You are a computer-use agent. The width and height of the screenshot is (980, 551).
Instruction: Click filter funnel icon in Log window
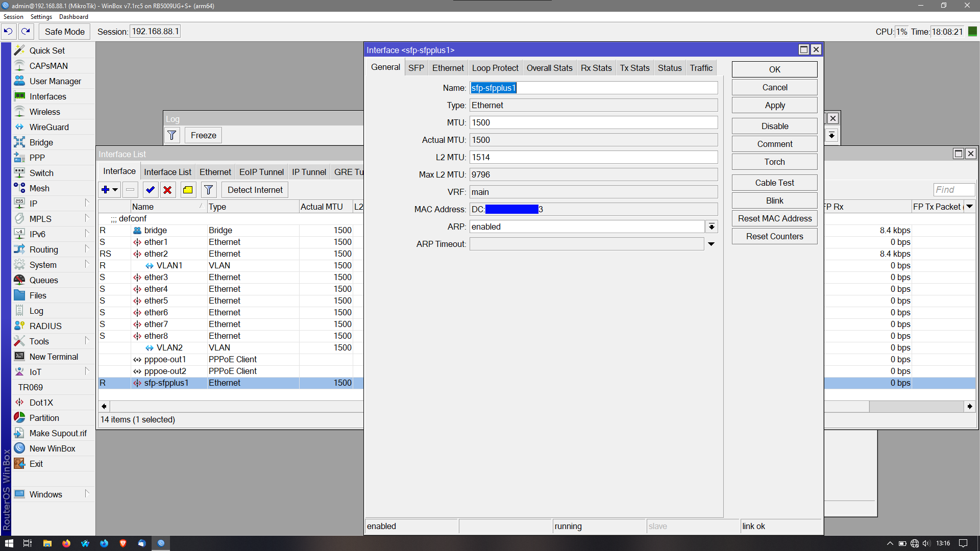click(x=172, y=135)
